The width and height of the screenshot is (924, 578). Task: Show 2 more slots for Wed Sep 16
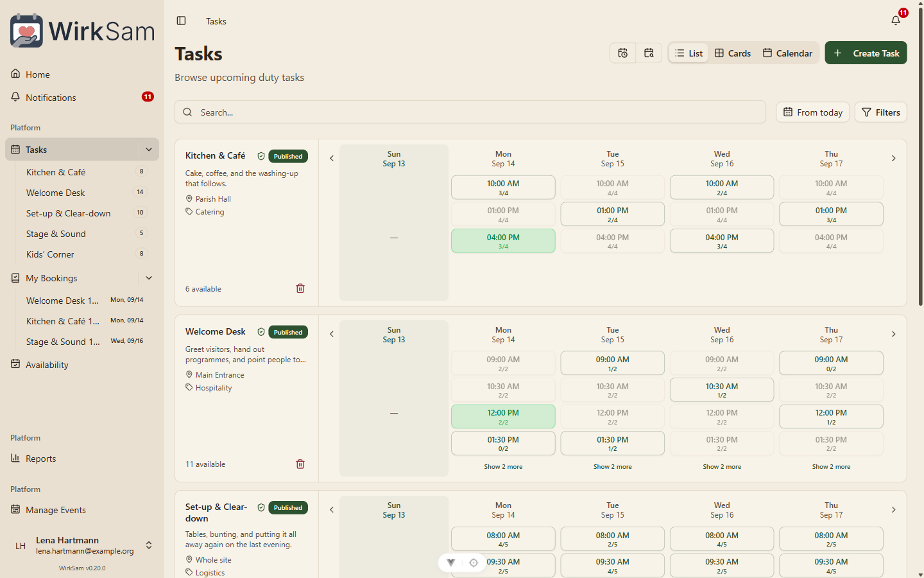click(722, 467)
